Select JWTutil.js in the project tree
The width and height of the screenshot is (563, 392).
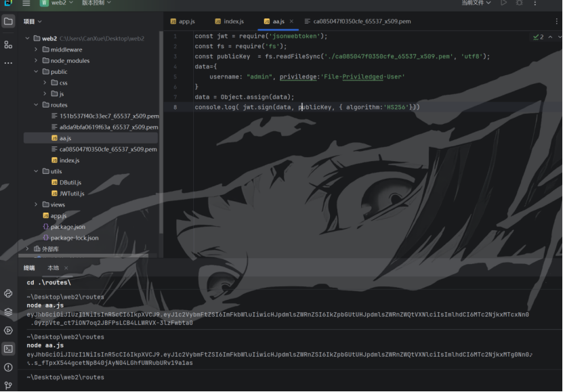(71, 194)
